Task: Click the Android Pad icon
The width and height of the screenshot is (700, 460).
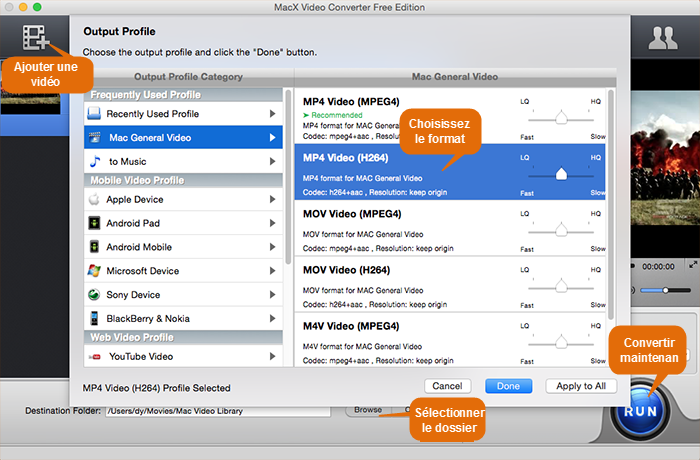Action: point(94,223)
